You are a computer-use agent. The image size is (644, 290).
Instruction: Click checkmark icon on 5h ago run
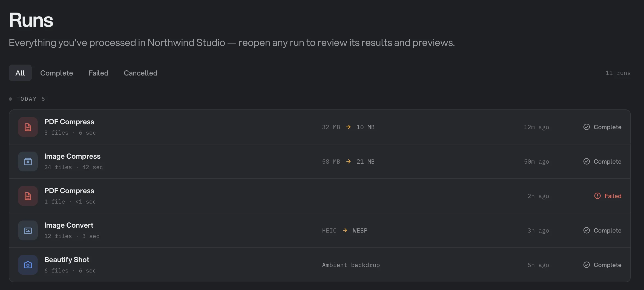point(586,265)
